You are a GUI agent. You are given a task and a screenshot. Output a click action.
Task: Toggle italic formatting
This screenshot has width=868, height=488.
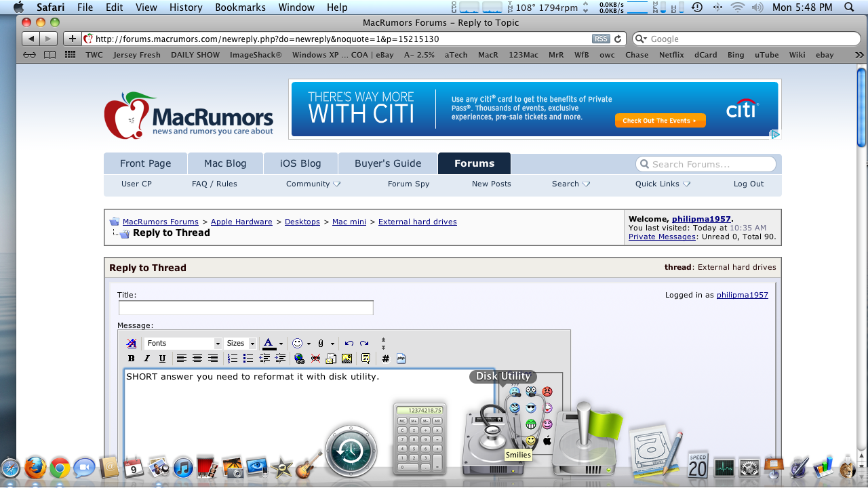pyautogui.click(x=147, y=359)
